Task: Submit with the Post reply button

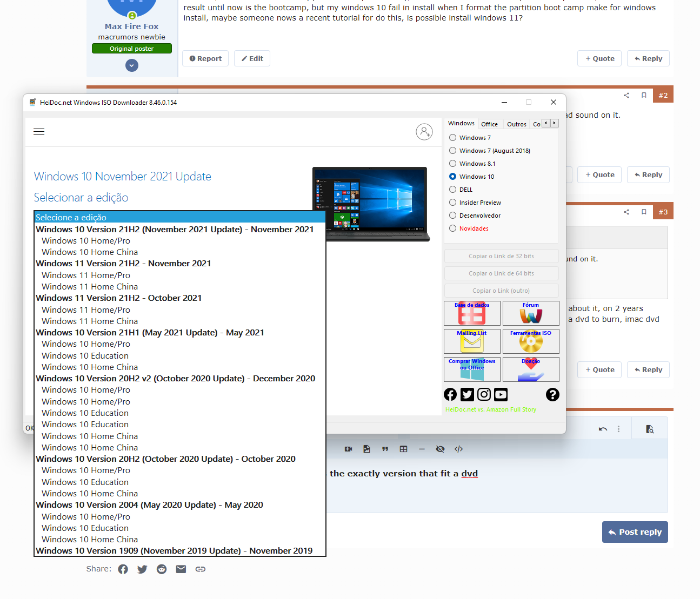Action: 635,532
